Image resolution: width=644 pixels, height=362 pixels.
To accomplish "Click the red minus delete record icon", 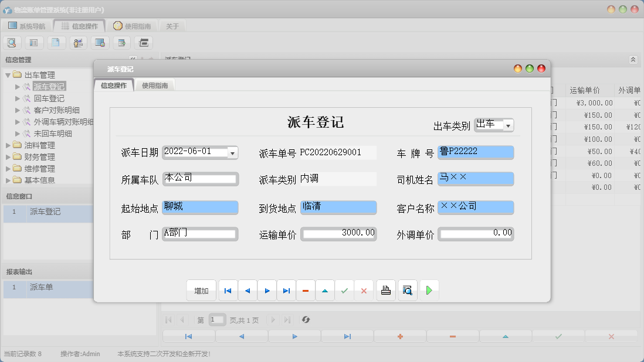I will (x=306, y=290).
